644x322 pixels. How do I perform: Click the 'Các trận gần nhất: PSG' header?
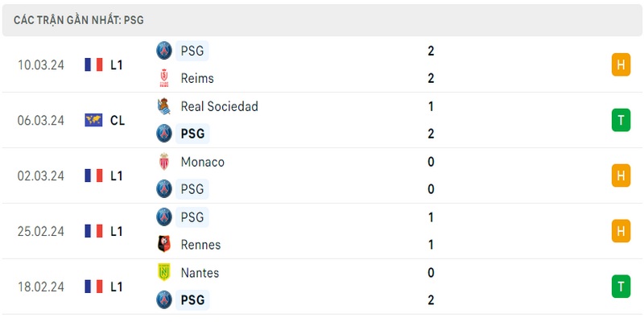[x=78, y=20]
